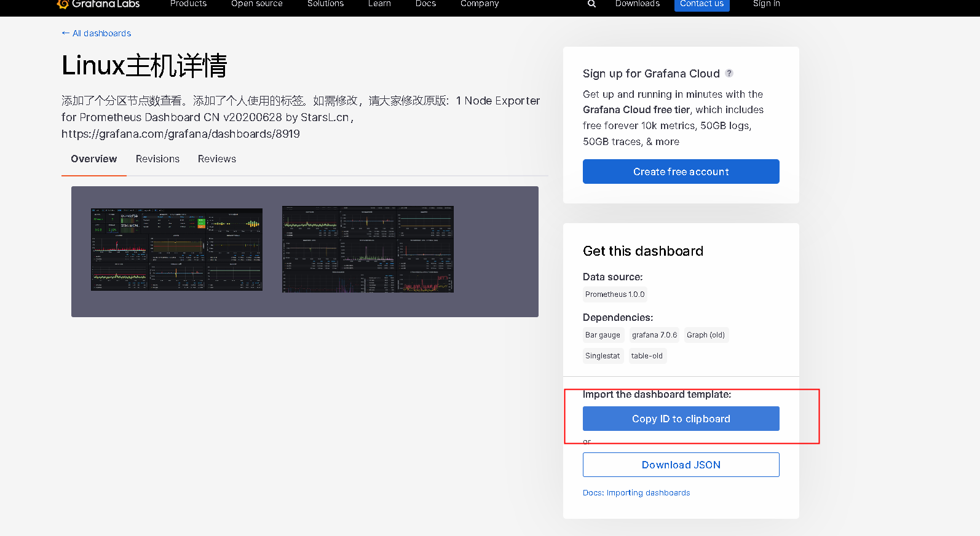The height and width of the screenshot is (536, 980).
Task: Click the Sign up for Grafana Cloud heading
Action: click(651, 74)
